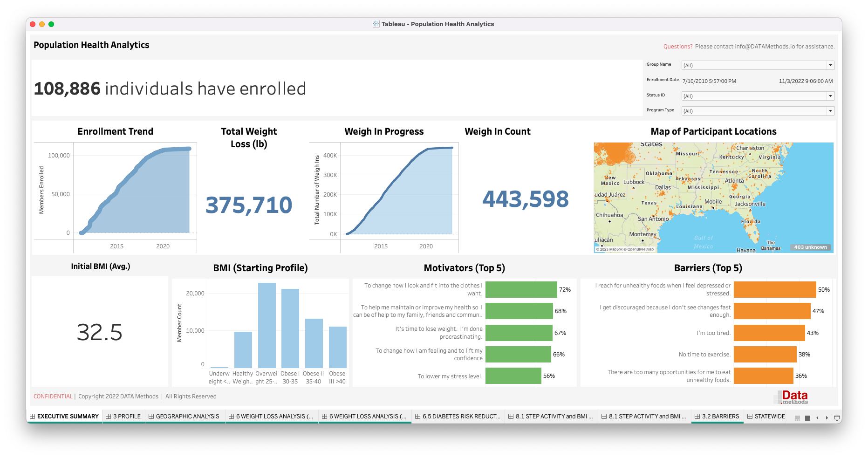
Task: Open presentation mode icon in bottom bar
Action: [x=837, y=417]
